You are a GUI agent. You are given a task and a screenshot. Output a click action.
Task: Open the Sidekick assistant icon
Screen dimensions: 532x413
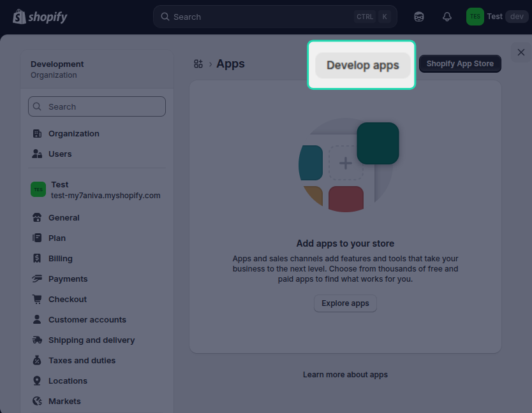click(419, 17)
